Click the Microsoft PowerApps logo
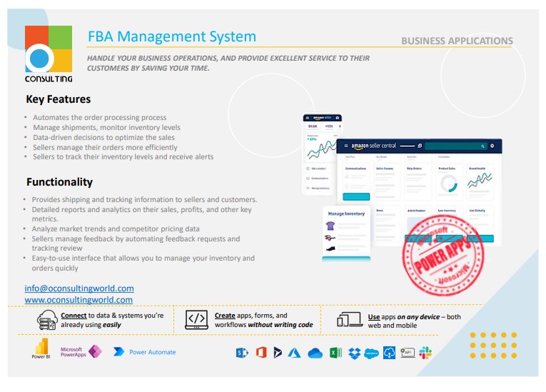Image resolution: width=546 pixels, height=392 pixels. (x=81, y=352)
